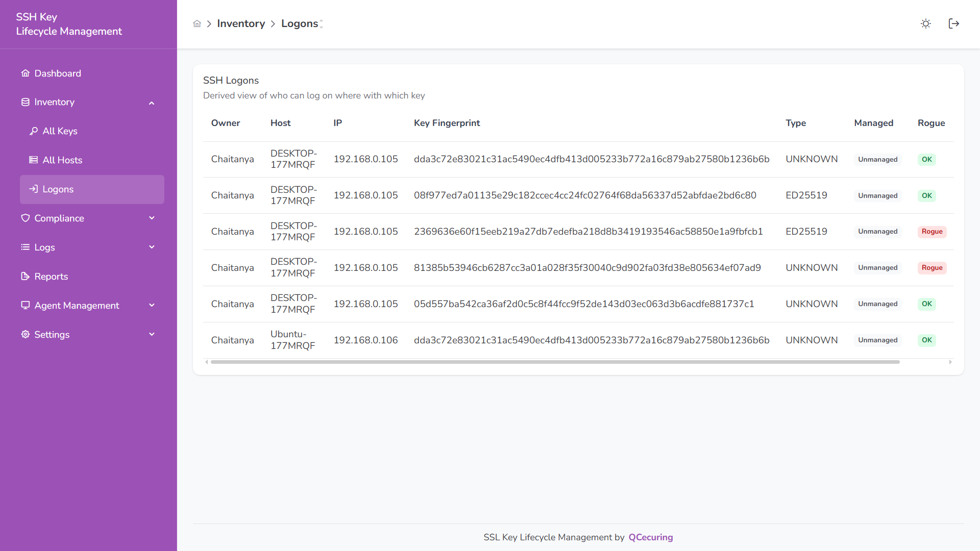Collapse the Inventory section
The height and width of the screenshot is (551, 980).
pos(152,103)
